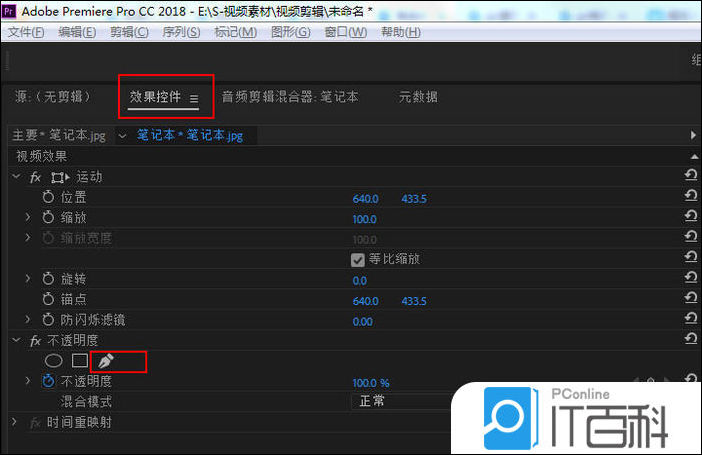The image size is (702, 455).
Task: Open the 标记(M) menu
Action: pyautogui.click(x=235, y=32)
